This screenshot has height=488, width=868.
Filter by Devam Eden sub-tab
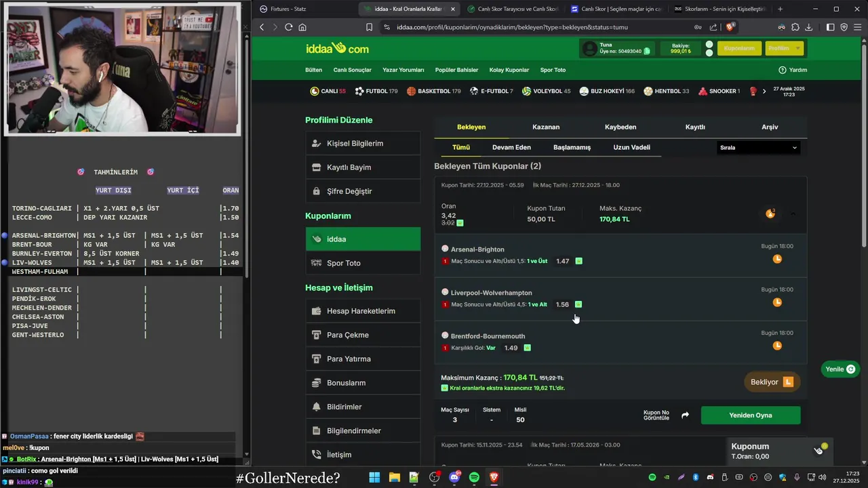(x=511, y=147)
